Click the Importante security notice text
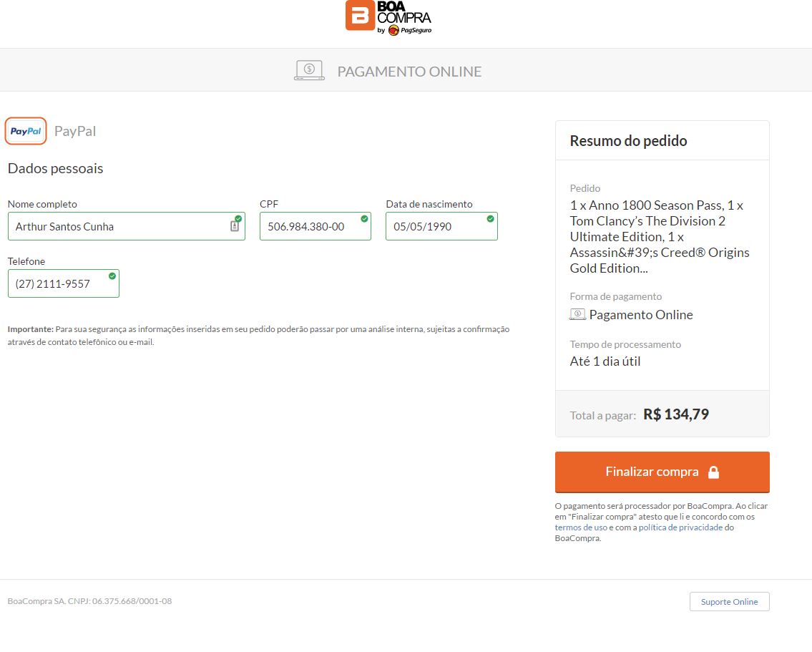Viewport: 812px width, 652px height. click(258, 336)
